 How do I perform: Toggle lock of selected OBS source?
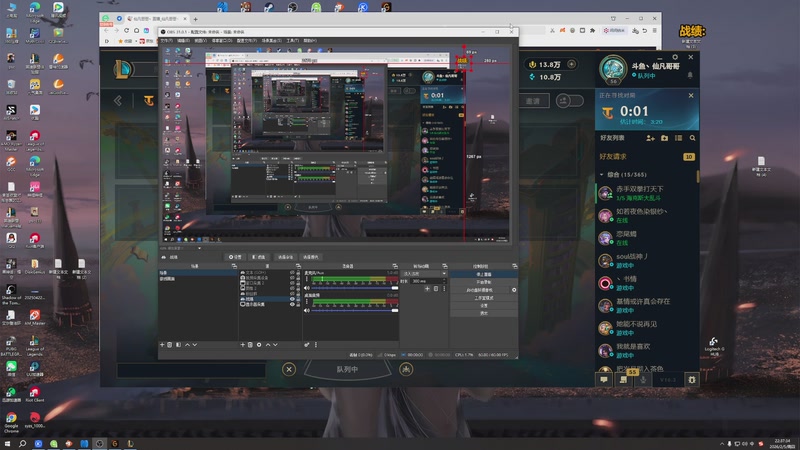298,299
